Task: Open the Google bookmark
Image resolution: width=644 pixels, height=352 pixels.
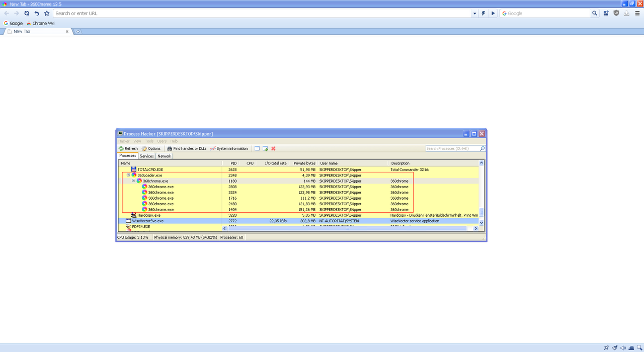Action: click(x=14, y=23)
